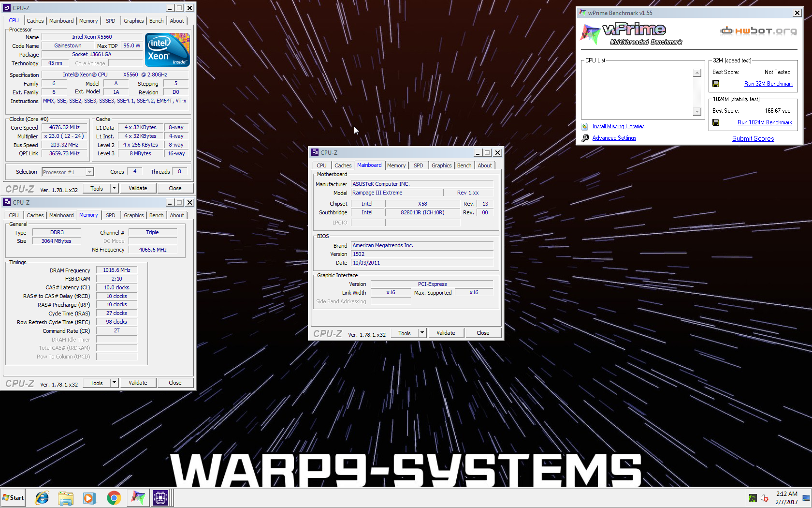The image size is (812, 508).
Task: Click Mainboard CPU-Z window title icon
Action: click(315, 152)
